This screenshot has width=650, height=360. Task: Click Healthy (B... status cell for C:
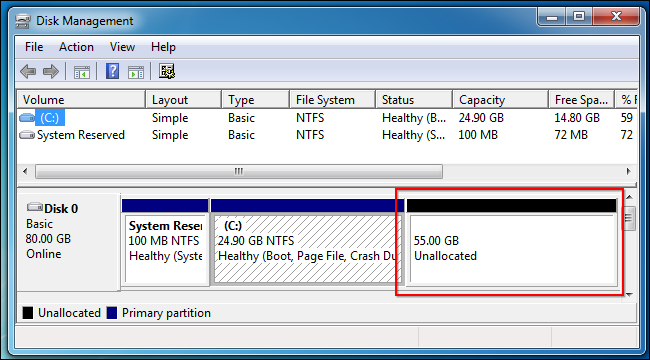pos(414,118)
